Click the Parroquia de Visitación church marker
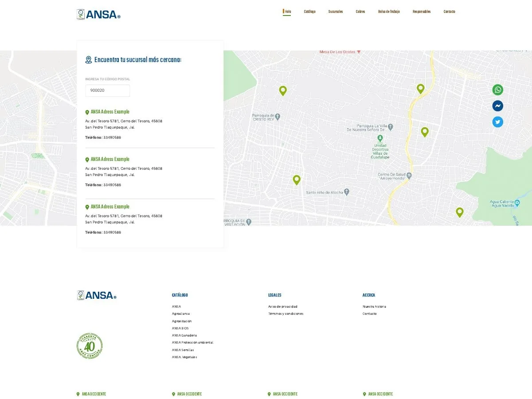Image resolution: width=532 pixels, height=399 pixels. point(249,221)
